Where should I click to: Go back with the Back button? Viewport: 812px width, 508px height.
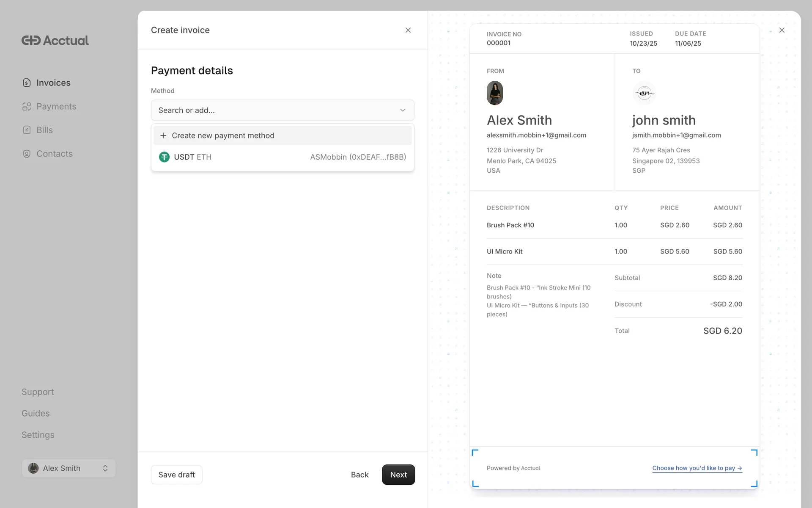click(359, 475)
